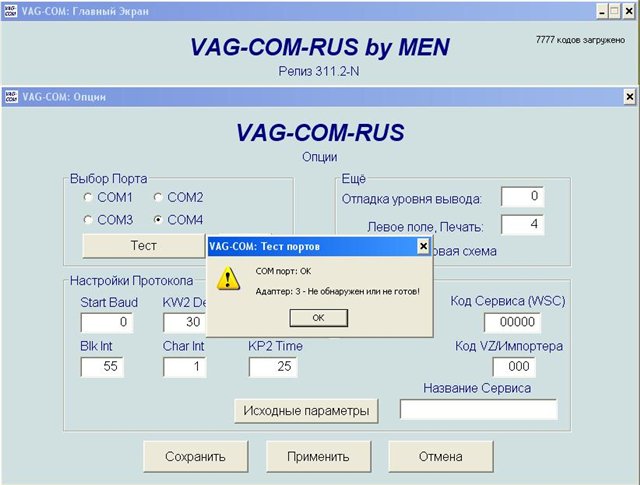The height and width of the screenshot is (485, 640).
Task: Click the 'Адаптер: 3 - Не обнаружен' message
Action: tap(338, 291)
